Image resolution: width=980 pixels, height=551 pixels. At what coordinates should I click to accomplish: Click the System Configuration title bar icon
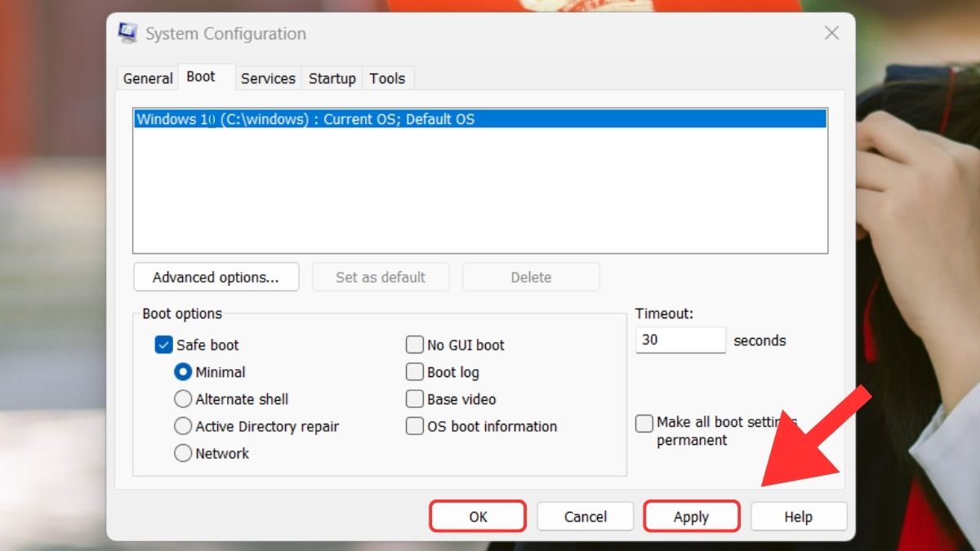[127, 33]
